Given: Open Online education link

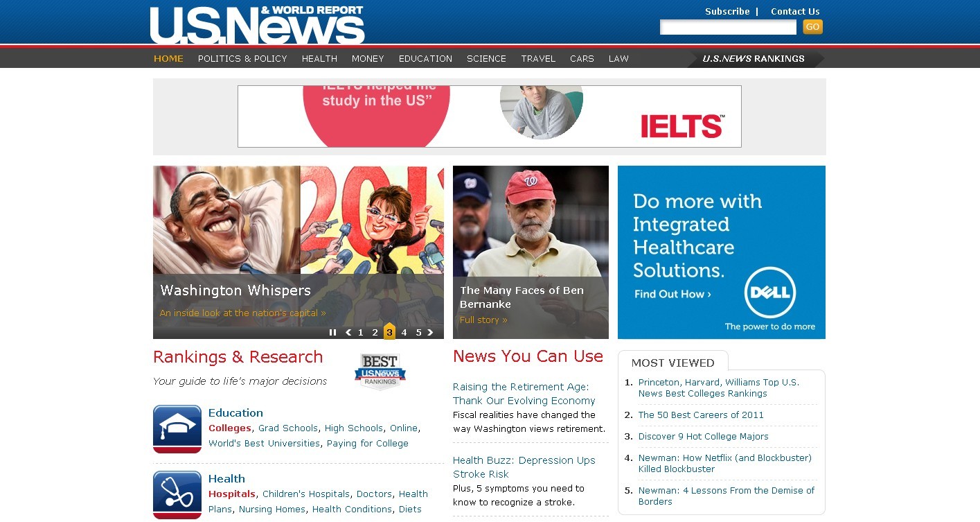Looking at the screenshot, I should (x=404, y=428).
